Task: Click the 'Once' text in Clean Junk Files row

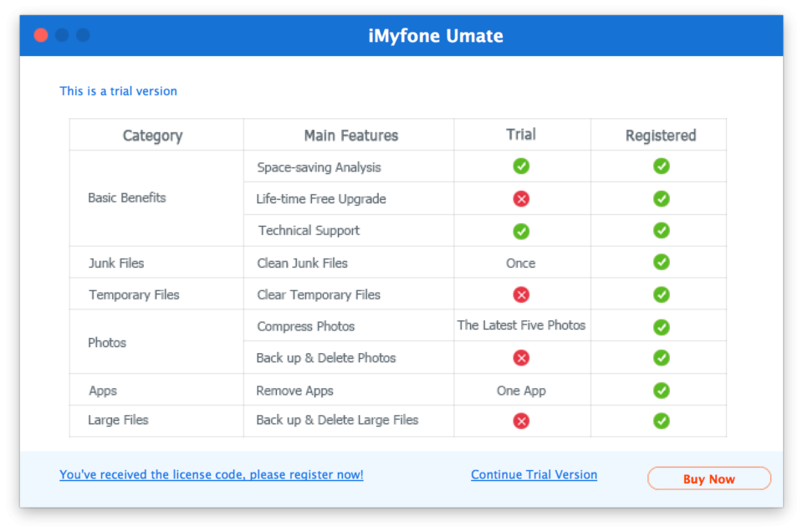Action: pos(521,262)
